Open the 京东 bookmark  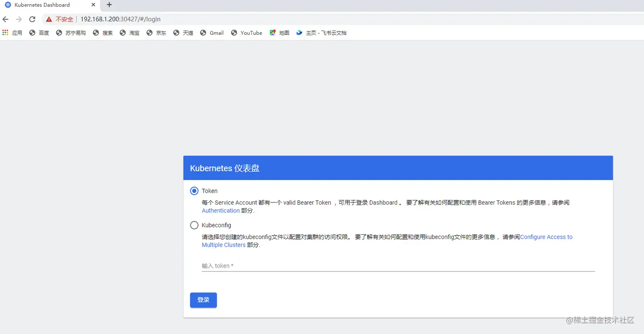pos(156,33)
